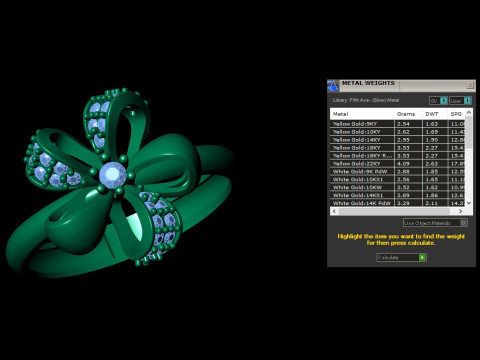Click the SPG column header
The width and height of the screenshot is (480, 360).
tap(456, 114)
